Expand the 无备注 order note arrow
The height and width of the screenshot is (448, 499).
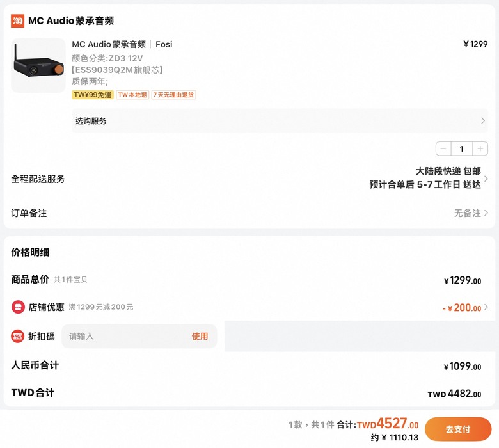tap(486, 212)
